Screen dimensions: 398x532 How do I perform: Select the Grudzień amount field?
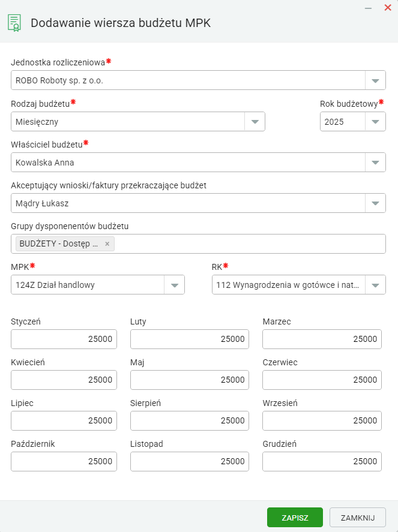point(322,461)
